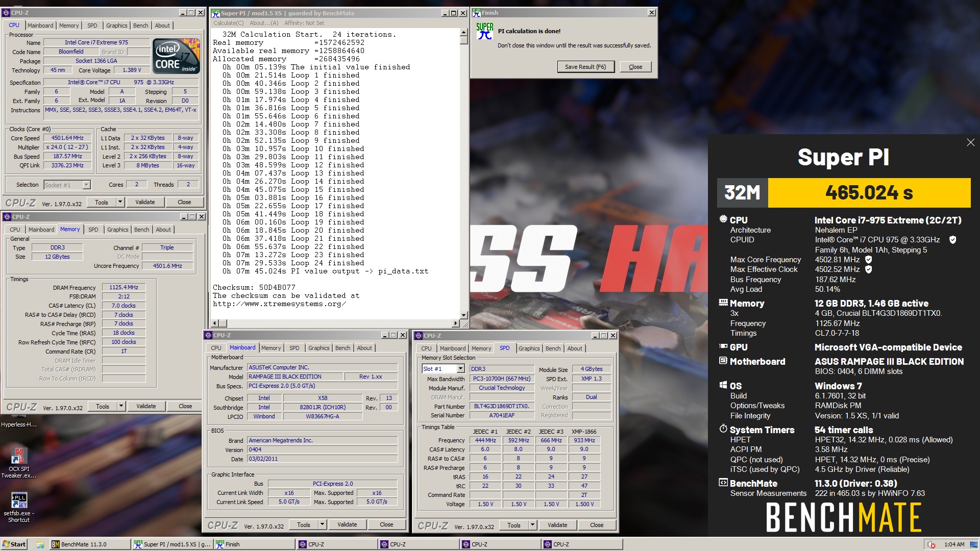Open the Tools dropdown arrow in CPU-Z CPU window
This screenshot has height=551, width=980.
(120, 203)
